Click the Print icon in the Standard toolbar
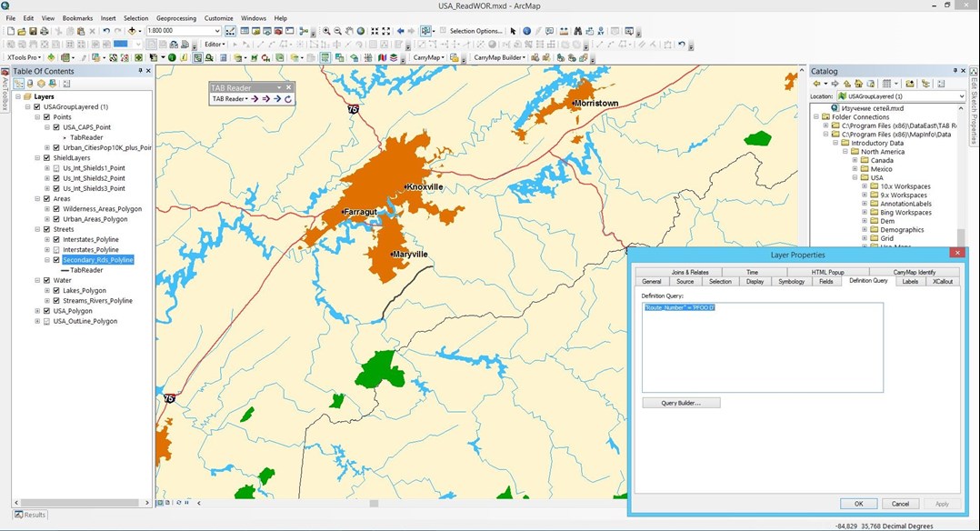 click(45, 31)
